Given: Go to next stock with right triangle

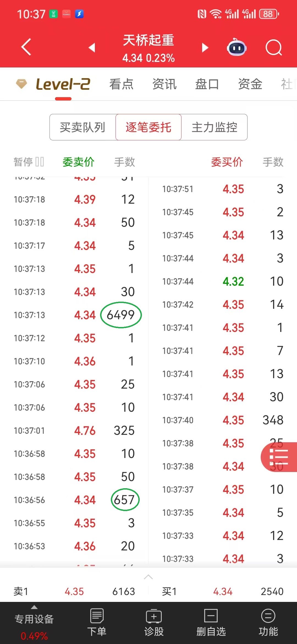Looking at the screenshot, I should (x=205, y=48).
